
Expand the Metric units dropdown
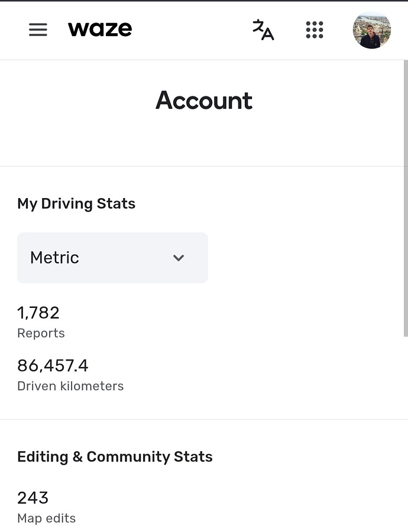(x=112, y=258)
